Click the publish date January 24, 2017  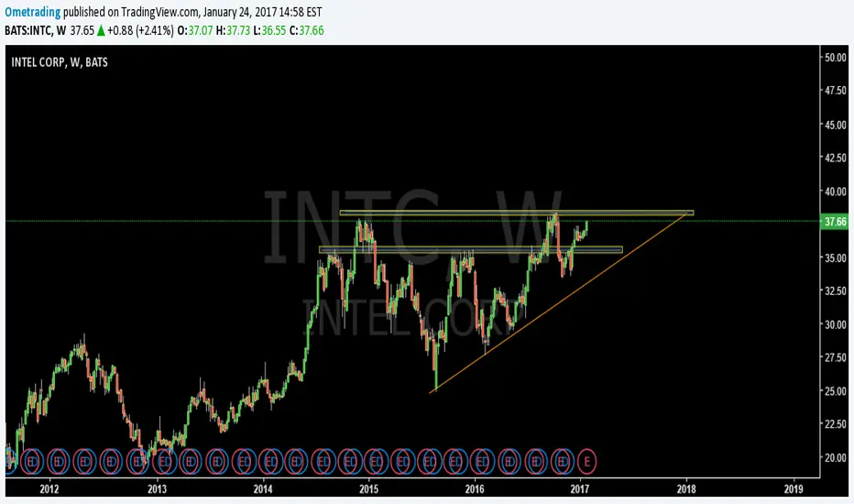coord(240,11)
